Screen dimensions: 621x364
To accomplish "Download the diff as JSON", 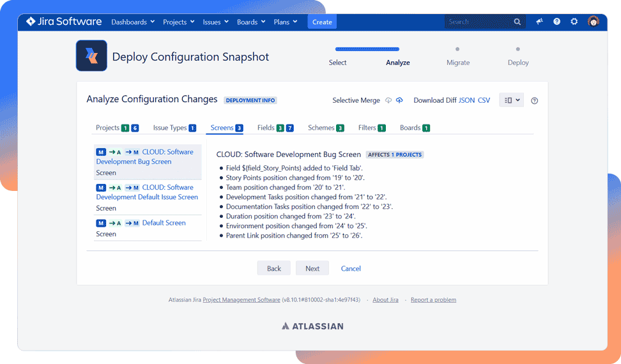I will click(466, 100).
